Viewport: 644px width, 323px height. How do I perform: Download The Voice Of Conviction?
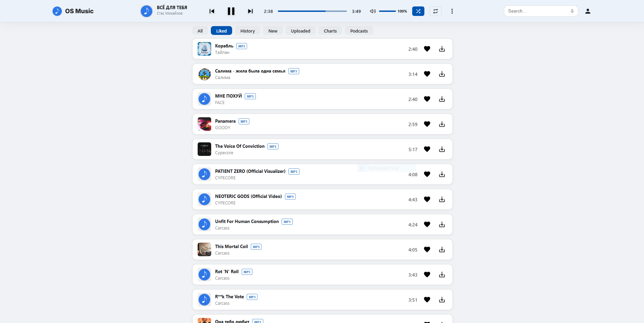tap(442, 149)
